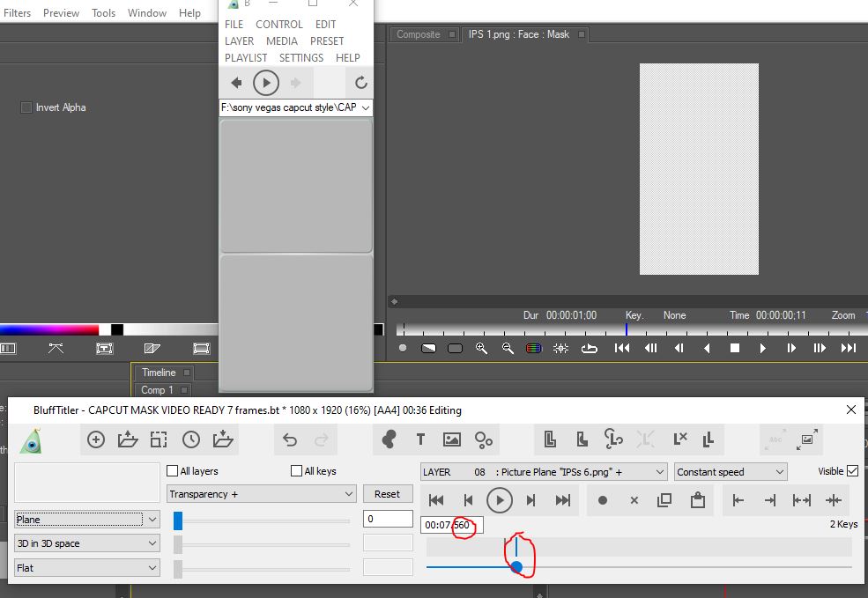The width and height of the screenshot is (868, 598).
Task: Click the undo arrow in BluffTitler toolbar
Action: [x=290, y=439]
